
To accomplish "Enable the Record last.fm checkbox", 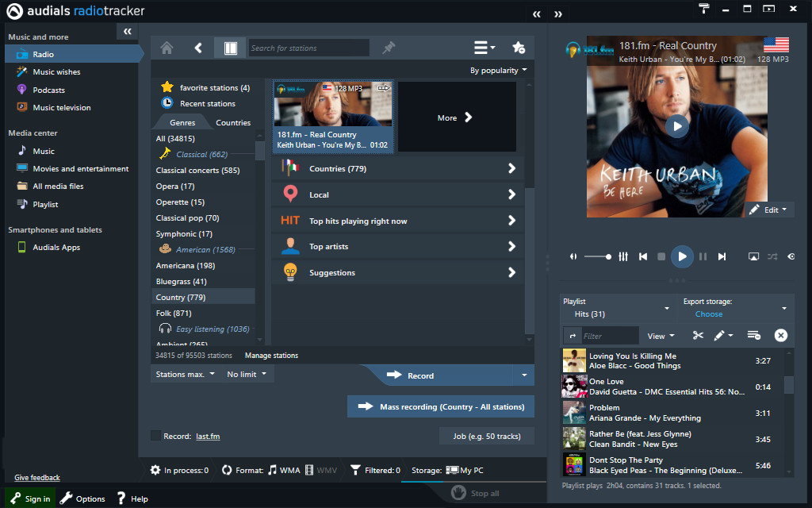I will pos(155,436).
